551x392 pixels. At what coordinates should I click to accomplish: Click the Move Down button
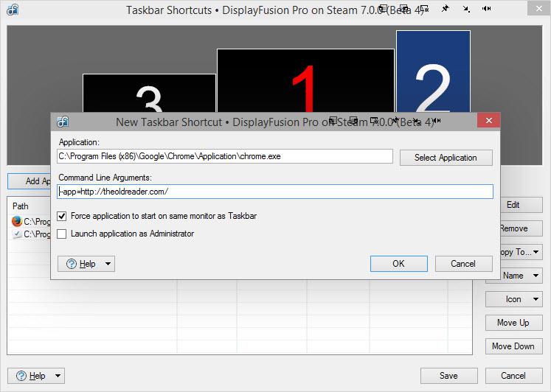(x=513, y=346)
